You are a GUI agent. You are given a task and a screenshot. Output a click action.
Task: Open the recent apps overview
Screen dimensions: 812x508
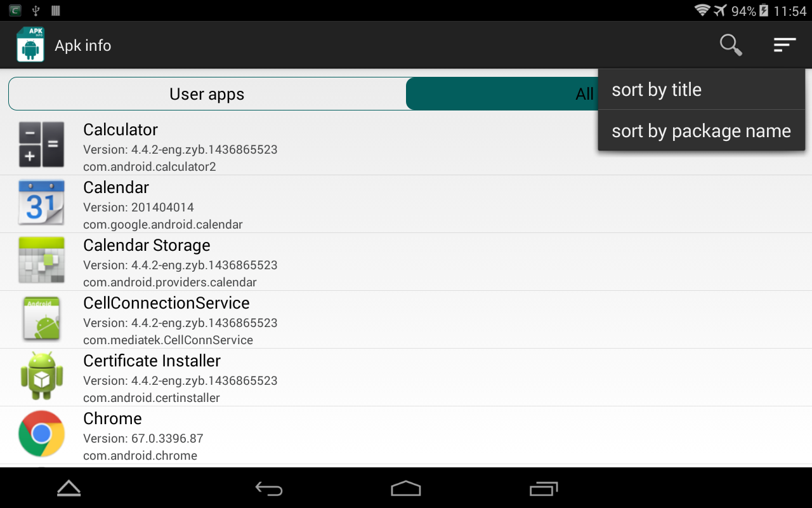pyautogui.click(x=543, y=488)
